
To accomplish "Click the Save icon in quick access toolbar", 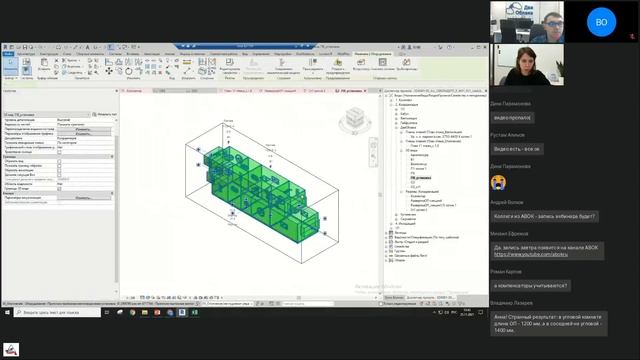I will (x=25, y=47).
